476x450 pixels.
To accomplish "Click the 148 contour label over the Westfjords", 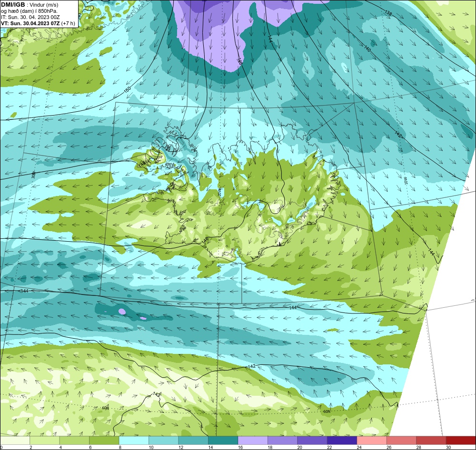I will [x=142, y=164].
